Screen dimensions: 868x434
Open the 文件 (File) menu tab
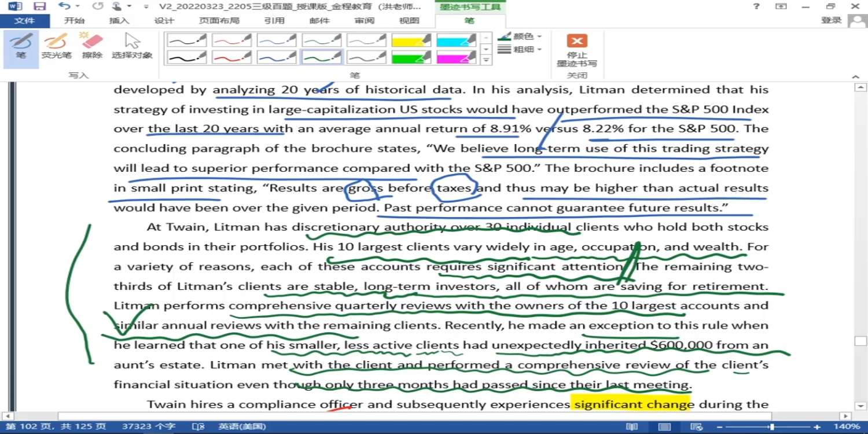[24, 20]
